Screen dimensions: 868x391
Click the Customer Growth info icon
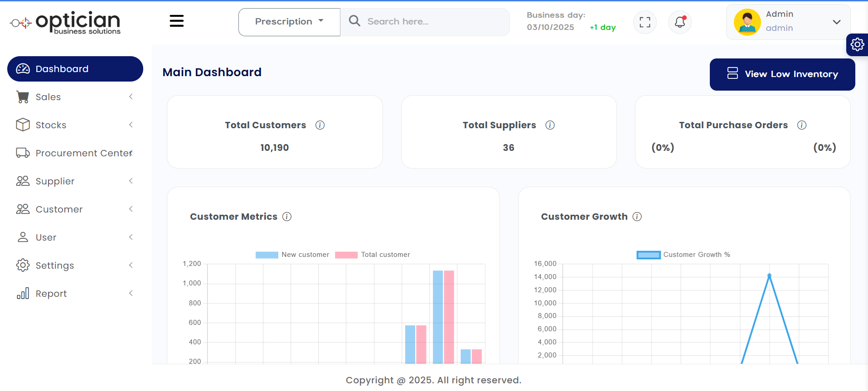click(637, 217)
